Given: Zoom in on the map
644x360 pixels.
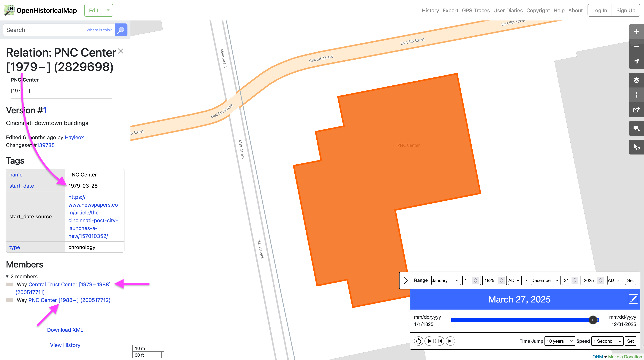Looking at the screenshot, I should (x=637, y=31).
